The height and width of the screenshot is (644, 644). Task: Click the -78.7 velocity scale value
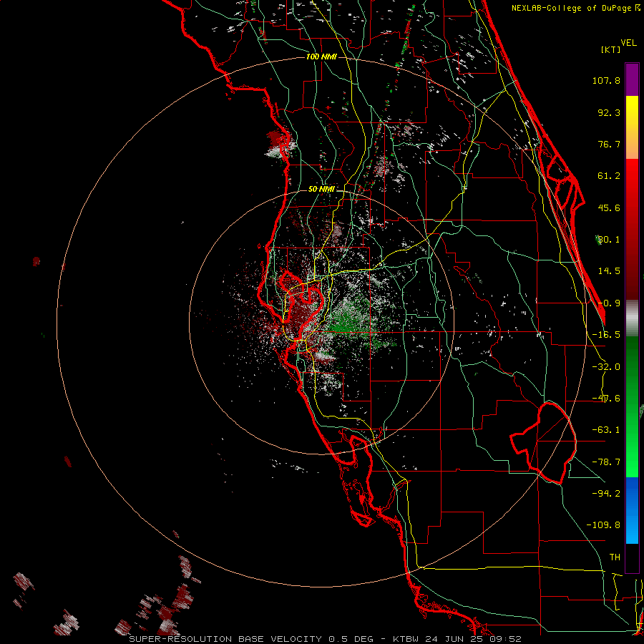coord(606,462)
